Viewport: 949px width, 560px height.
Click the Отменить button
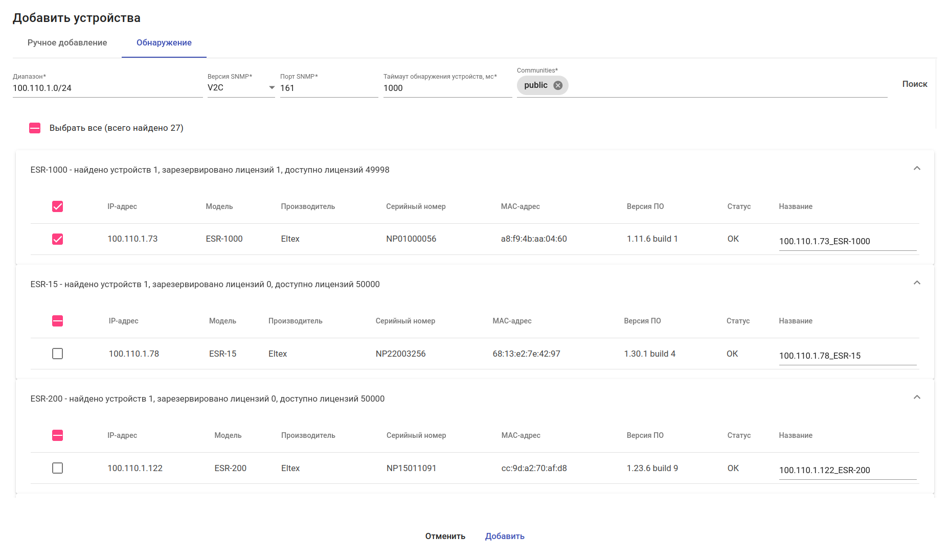pos(445,536)
